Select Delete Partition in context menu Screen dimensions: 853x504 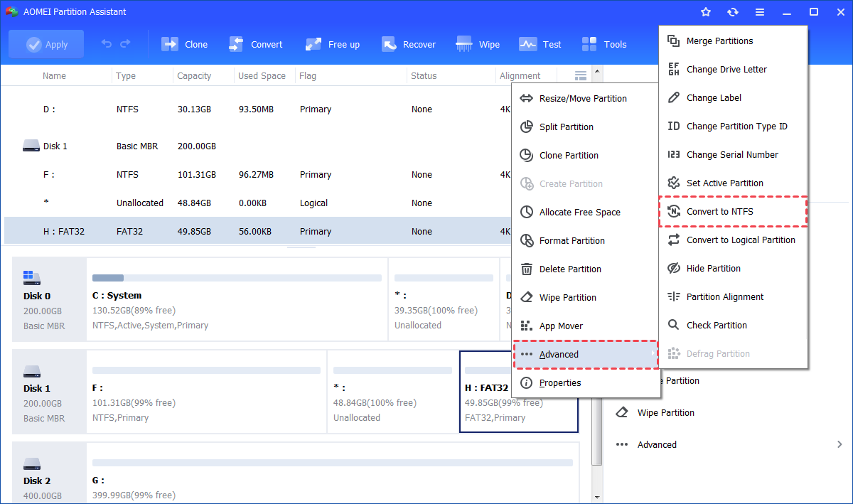pyautogui.click(x=585, y=269)
